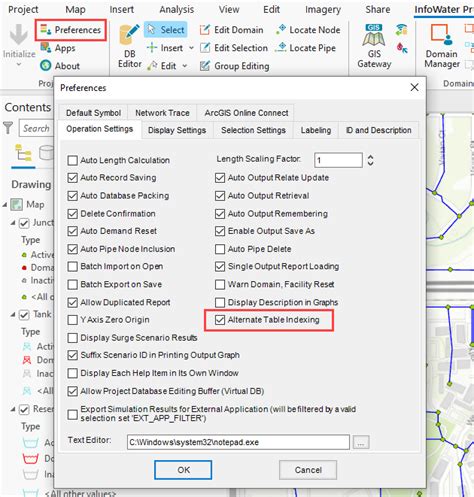Open the About info icon
Viewport: 474px width, 497px height.
(x=46, y=66)
